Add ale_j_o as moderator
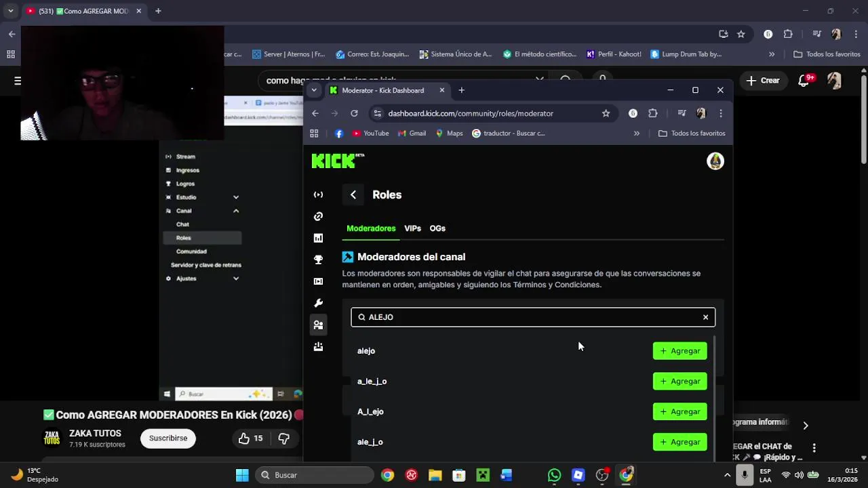The height and width of the screenshot is (488, 868). tap(679, 442)
